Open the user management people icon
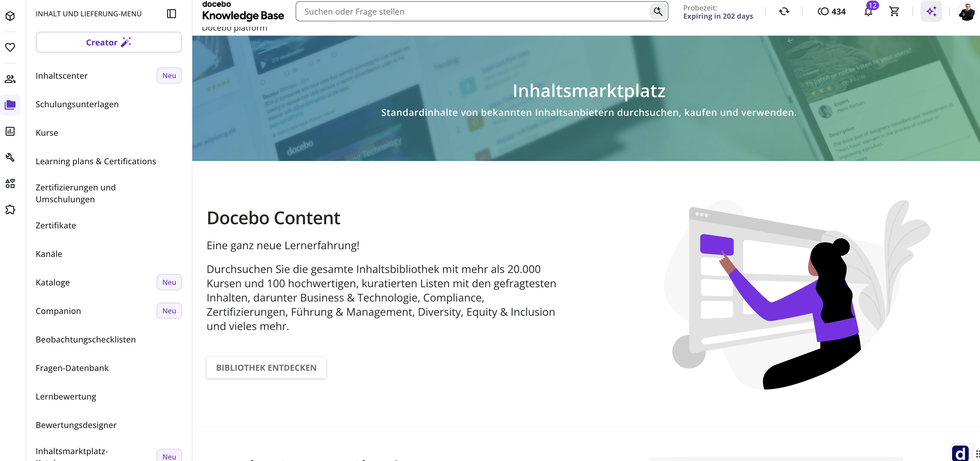980x461 pixels. coord(10,79)
